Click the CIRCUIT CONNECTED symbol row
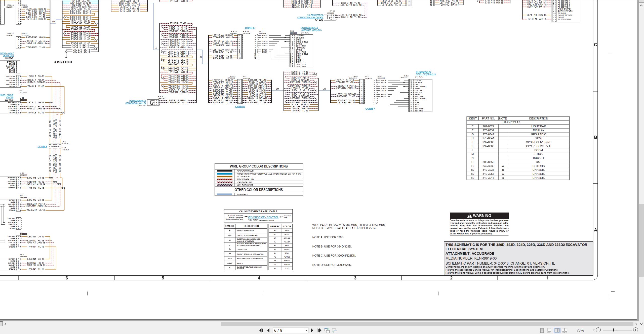This screenshot has width=644, height=334. [x=246, y=231]
